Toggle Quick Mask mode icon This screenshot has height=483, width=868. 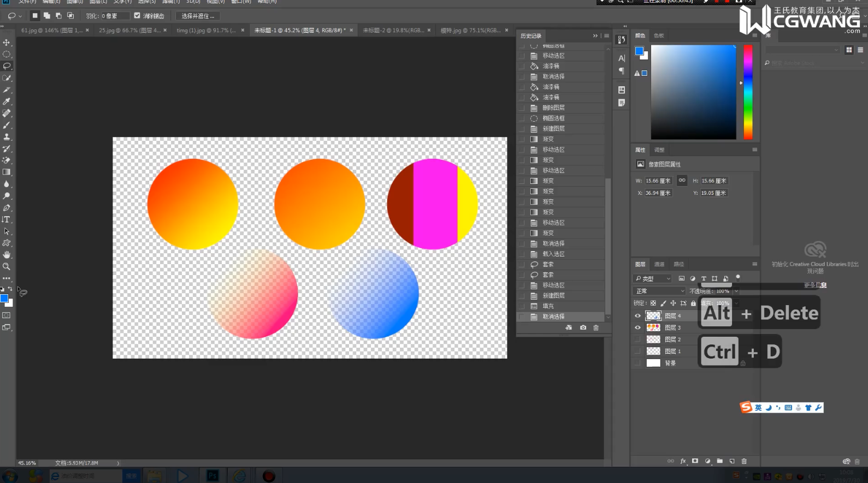click(7, 315)
